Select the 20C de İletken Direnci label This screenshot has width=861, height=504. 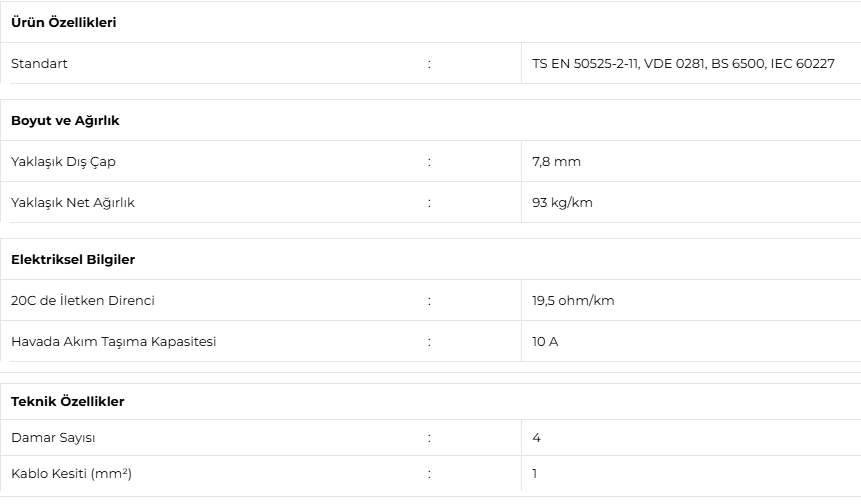[x=83, y=300]
